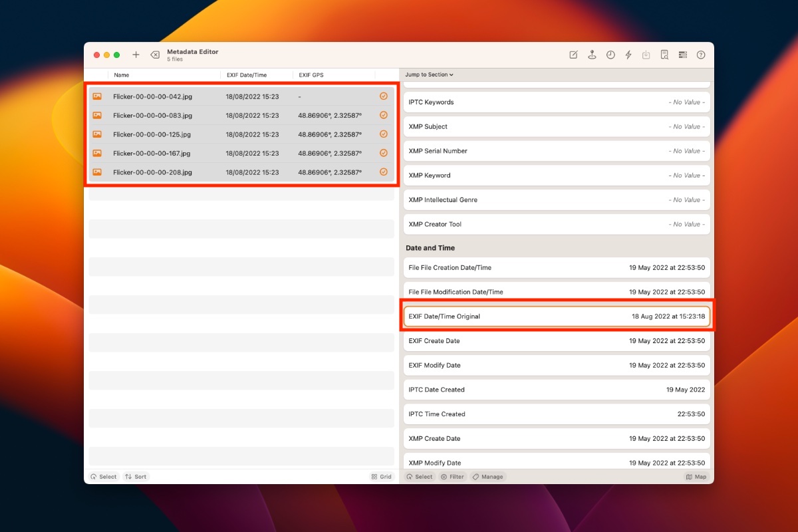Screen dimensions: 798x532
Task: Click image icon of Flicker-00-00-00-125.jpg
Action: [97, 134]
